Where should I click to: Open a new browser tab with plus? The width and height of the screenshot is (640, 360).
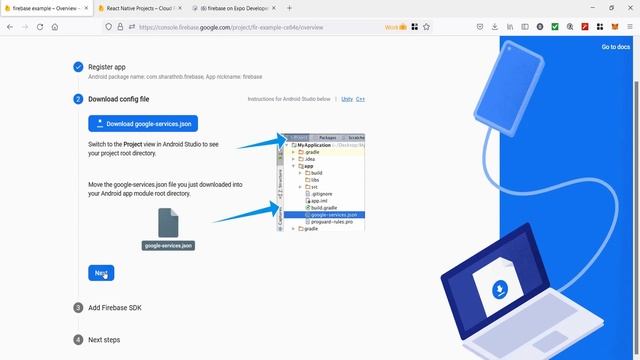289,8
